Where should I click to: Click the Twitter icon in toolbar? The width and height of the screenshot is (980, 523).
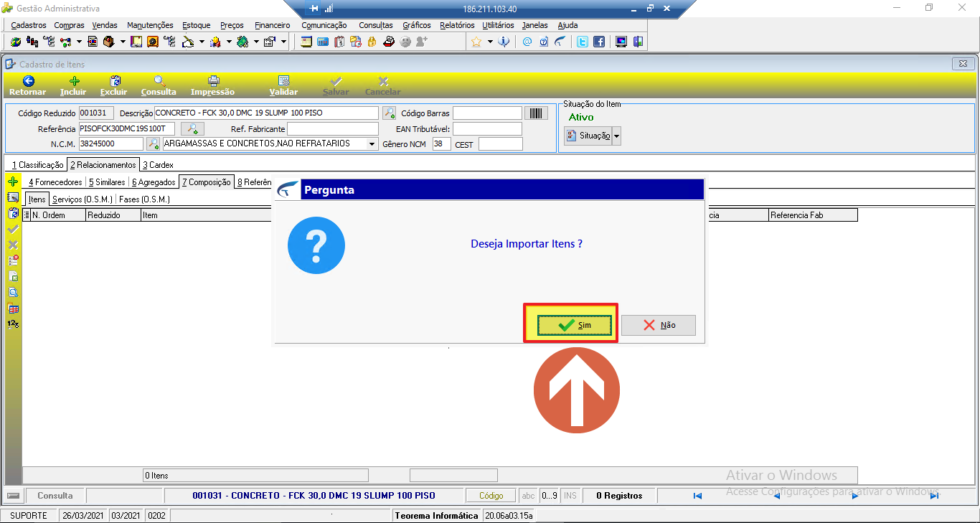(x=583, y=42)
